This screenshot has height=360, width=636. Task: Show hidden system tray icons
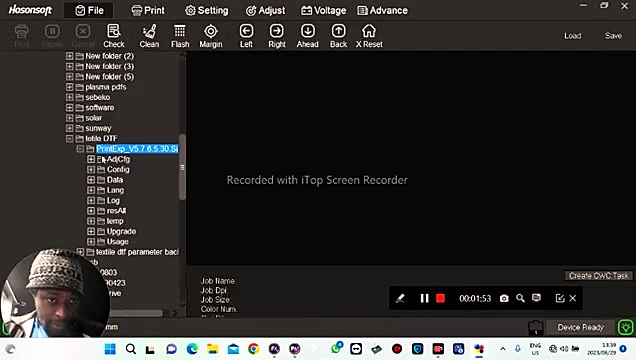click(503, 349)
